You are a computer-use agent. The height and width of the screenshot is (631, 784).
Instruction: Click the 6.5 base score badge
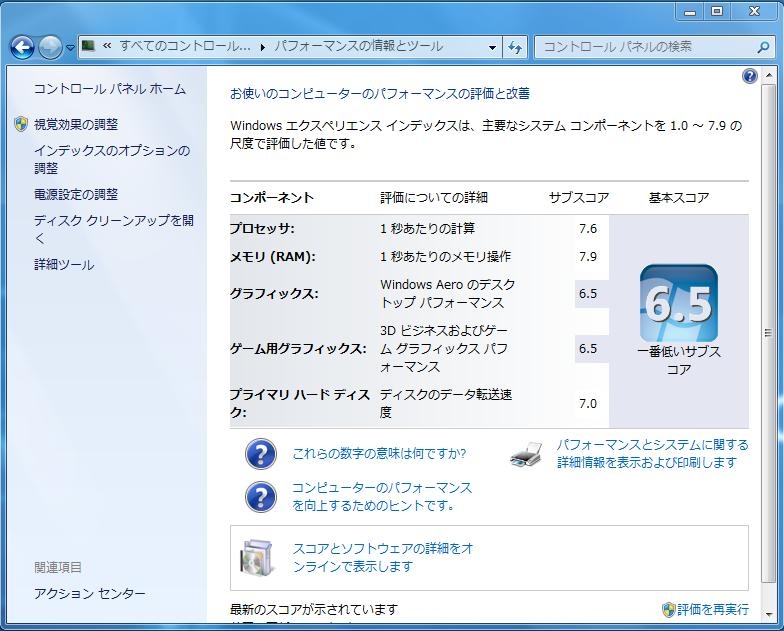[678, 303]
